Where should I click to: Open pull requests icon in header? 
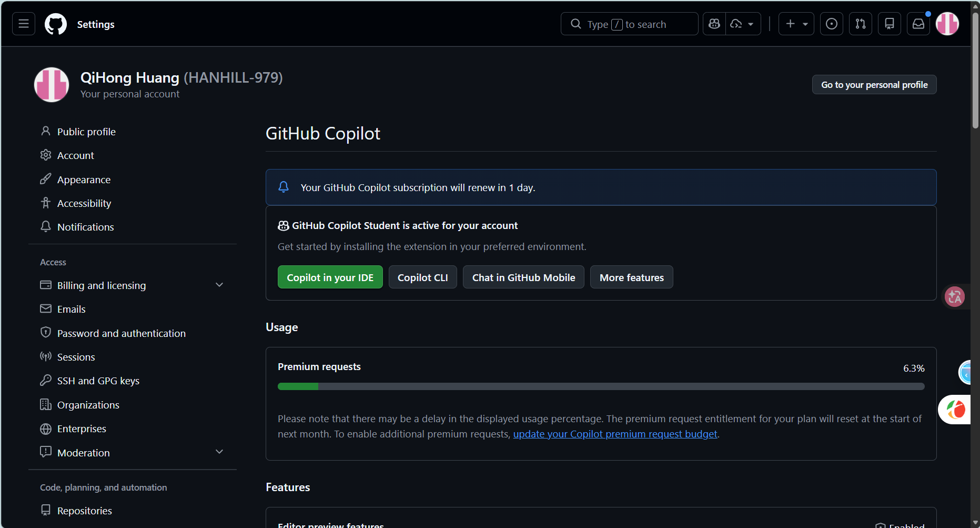pyautogui.click(x=861, y=24)
